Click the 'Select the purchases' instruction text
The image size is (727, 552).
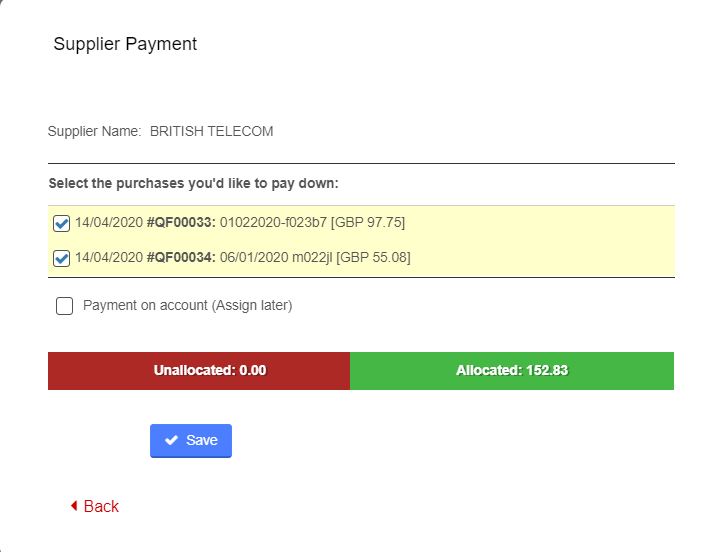coord(193,184)
